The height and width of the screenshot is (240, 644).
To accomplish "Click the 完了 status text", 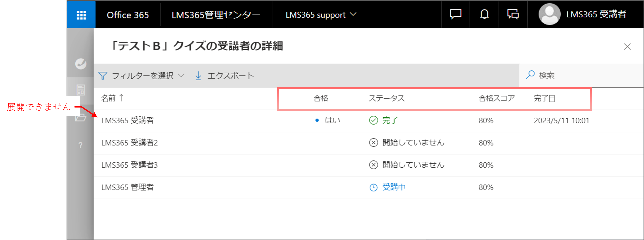I will [390, 120].
